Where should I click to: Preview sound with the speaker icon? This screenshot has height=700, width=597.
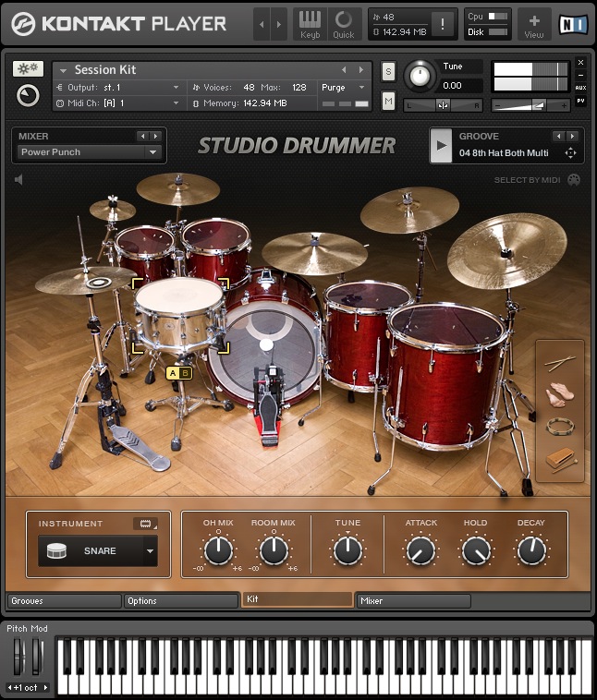[18, 179]
